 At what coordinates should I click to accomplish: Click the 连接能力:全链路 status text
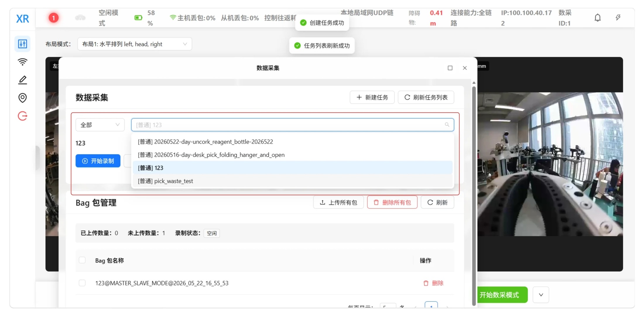tap(471, 18)
